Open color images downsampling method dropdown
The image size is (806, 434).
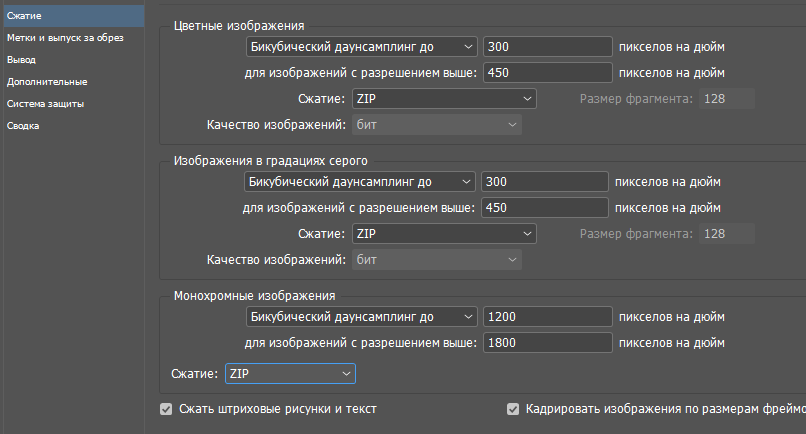coord(361,46)
